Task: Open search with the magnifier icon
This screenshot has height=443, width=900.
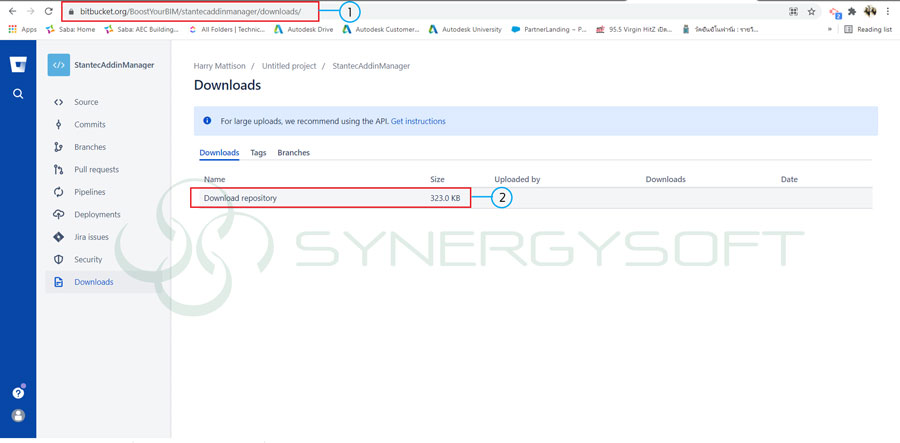Action: click(18, 94)
